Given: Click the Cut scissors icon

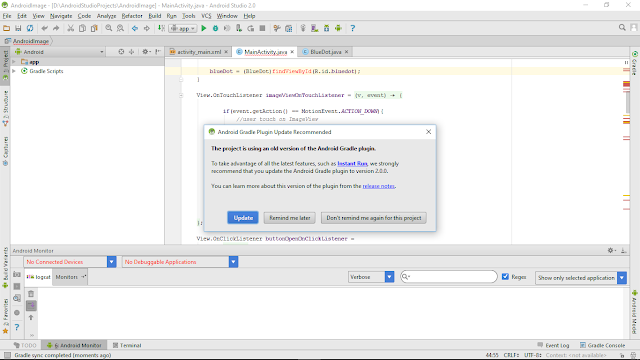Looking at the screenshot, I should [71, 28].
